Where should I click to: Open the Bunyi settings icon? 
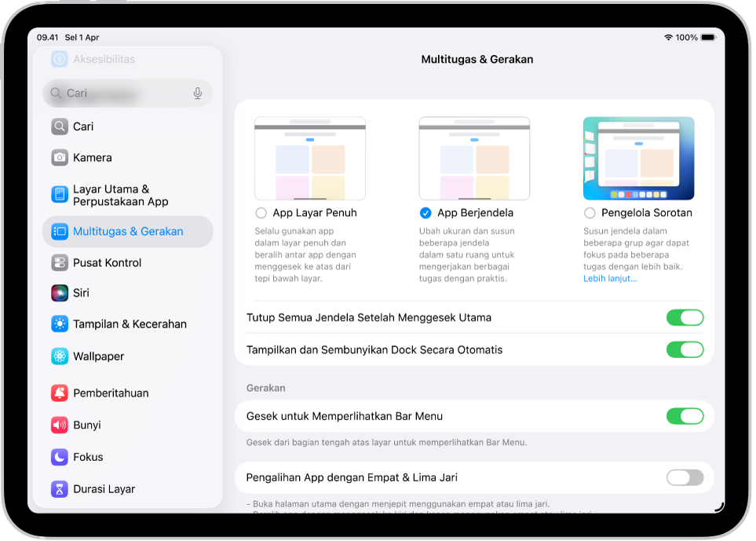(60, 425)
